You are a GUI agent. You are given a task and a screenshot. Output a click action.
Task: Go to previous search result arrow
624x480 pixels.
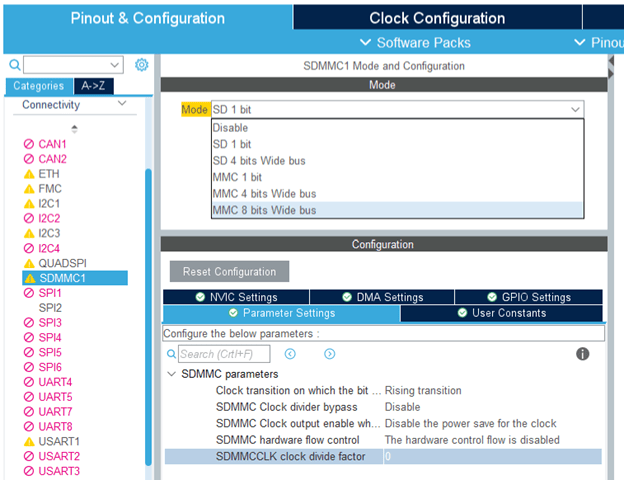pyautogui.click(x=290, y=354)
